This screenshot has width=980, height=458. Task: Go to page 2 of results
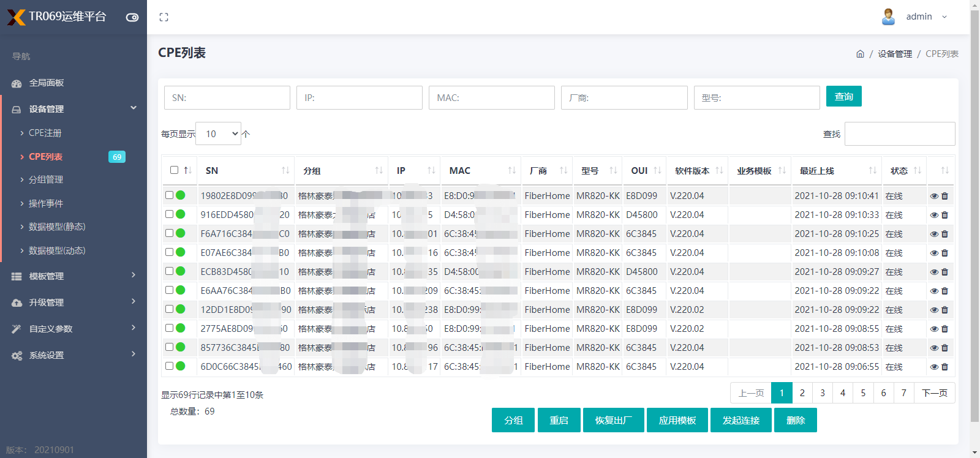[x=802, y=393]
